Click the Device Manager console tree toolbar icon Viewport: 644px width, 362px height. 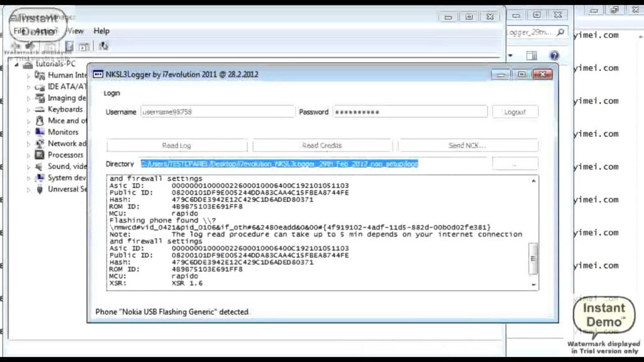pos(50,47)
